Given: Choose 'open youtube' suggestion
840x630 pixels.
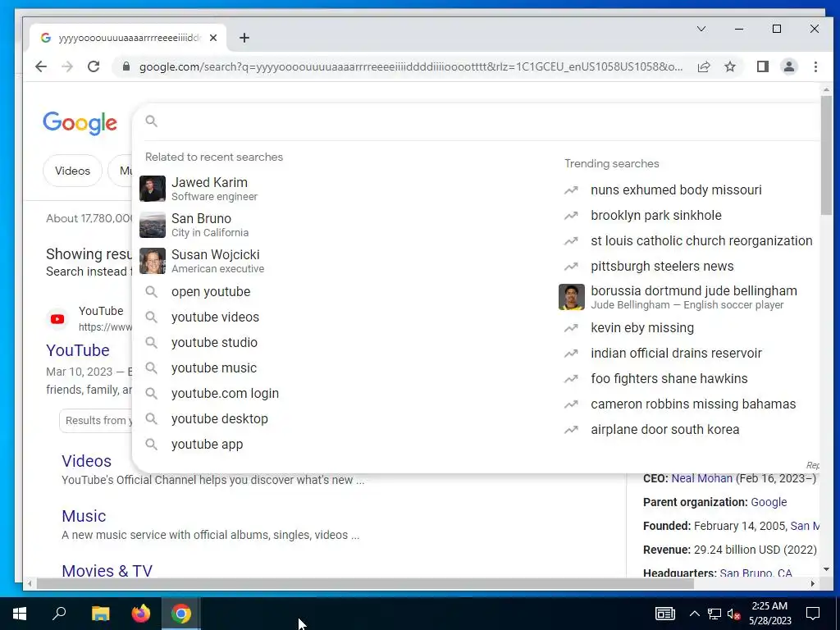Looking at the screenshot, I should [x=343, y=292].
